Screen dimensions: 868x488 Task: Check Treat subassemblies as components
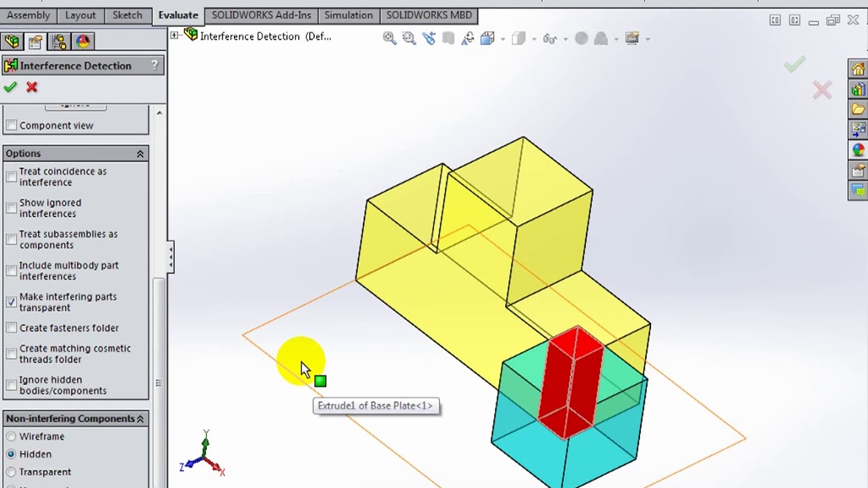(12, 239)
